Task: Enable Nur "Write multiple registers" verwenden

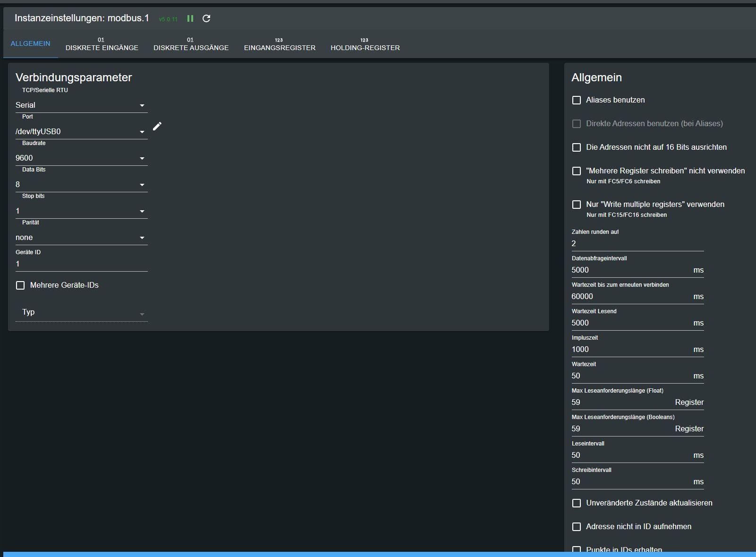Action: tap(577, 205)
